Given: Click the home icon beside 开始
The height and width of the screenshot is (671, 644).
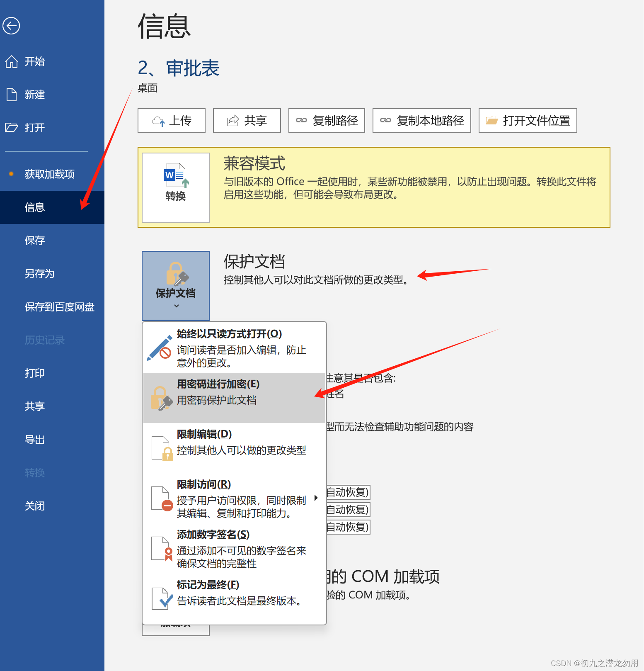Looking at the screenshot, I should 11,61.
